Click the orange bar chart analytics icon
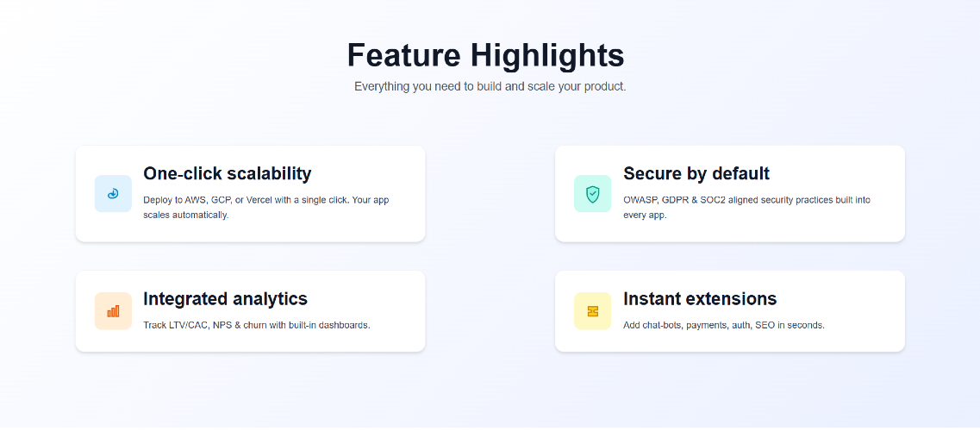 point(113,311)
